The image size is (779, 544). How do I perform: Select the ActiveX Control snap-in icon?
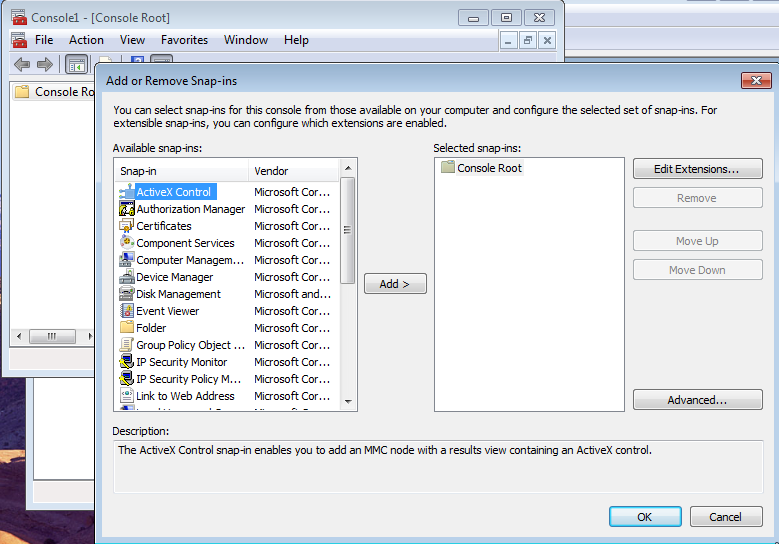127,192
